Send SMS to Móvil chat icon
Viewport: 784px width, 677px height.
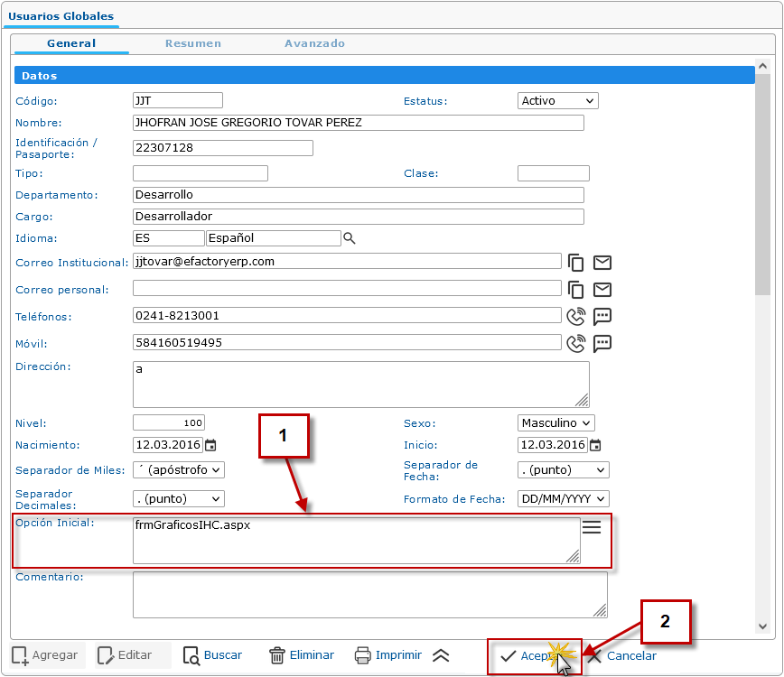tap(602, 343)
